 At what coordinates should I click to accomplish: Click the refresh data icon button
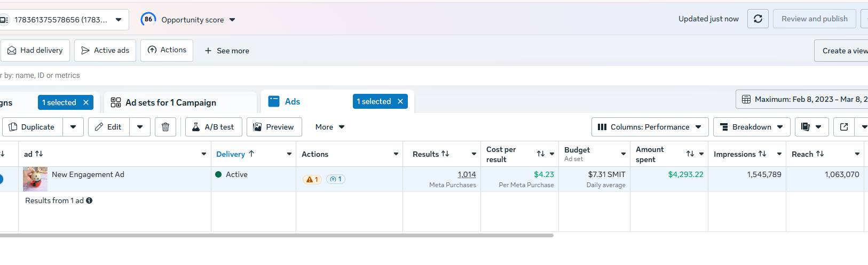click(758, 19)
